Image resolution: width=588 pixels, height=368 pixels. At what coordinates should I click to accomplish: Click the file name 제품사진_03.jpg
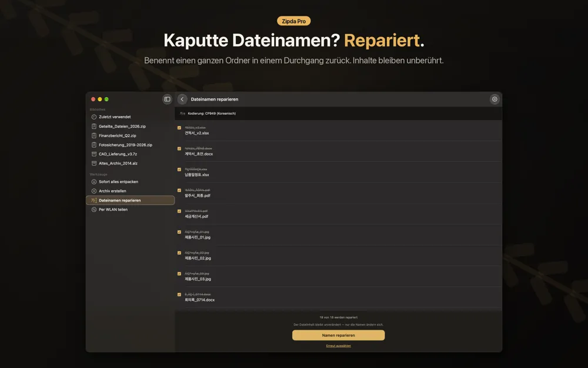(198, 279)
